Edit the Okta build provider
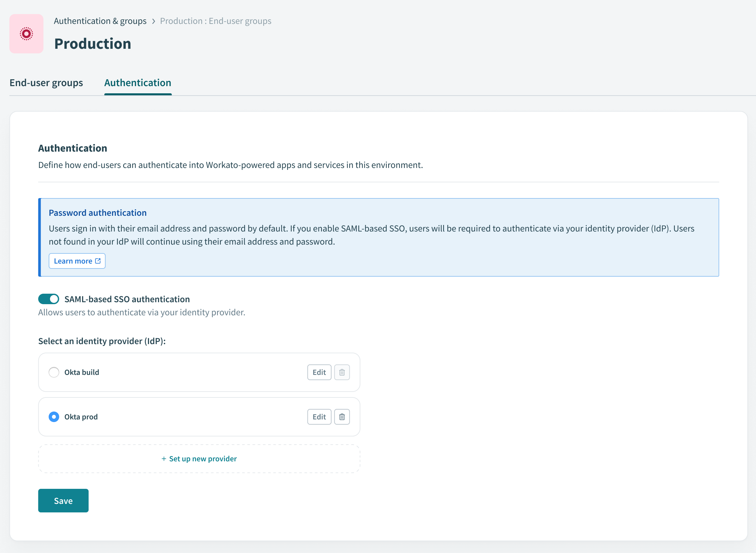This screenshot has width=756, height=553. coord(319,372)
